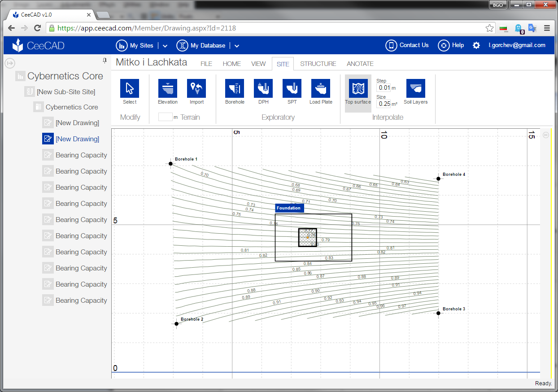Click the icon beside Cybernetics Core root

[x=20, y=76]
